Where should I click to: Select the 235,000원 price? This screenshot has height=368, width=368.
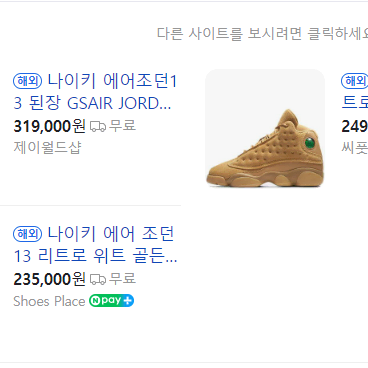click(49, 279)
